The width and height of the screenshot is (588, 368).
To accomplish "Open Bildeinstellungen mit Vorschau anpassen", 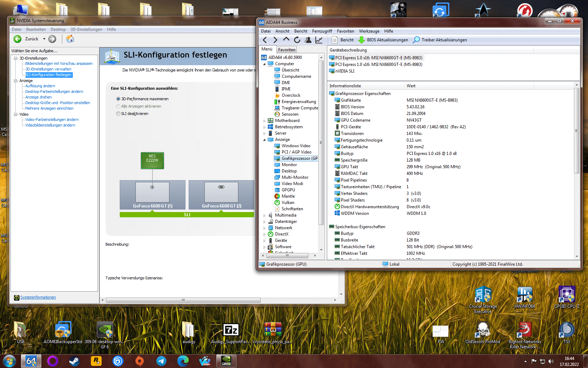I will click(59, 63).
